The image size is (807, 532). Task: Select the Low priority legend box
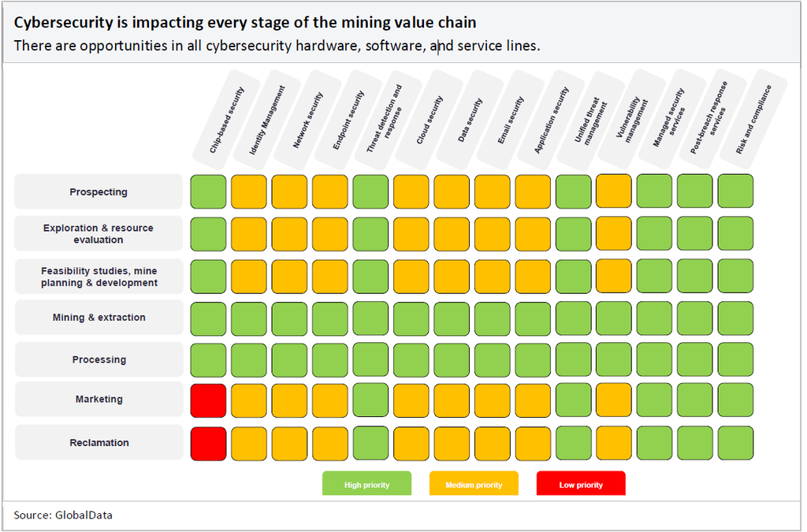581,484
